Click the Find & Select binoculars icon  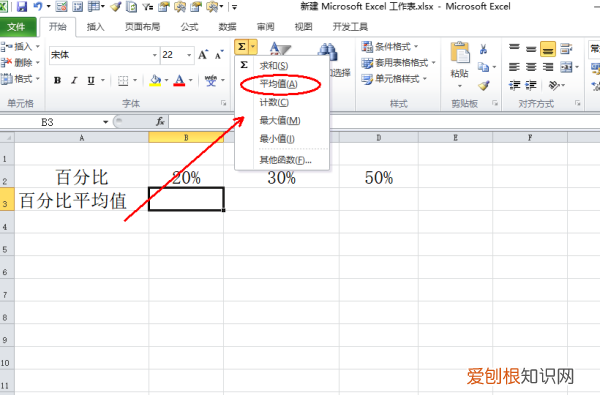[x=328, y=51]
